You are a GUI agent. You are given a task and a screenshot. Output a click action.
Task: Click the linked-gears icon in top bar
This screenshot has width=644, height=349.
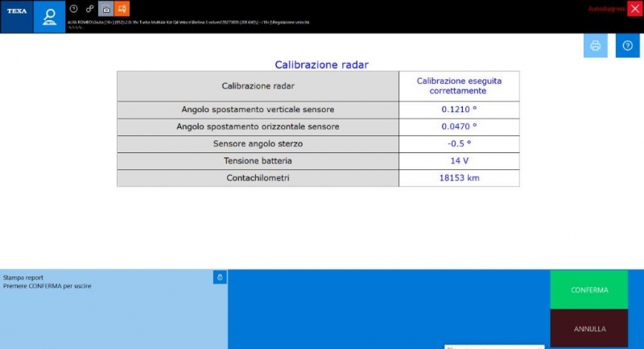pos(89,9)
